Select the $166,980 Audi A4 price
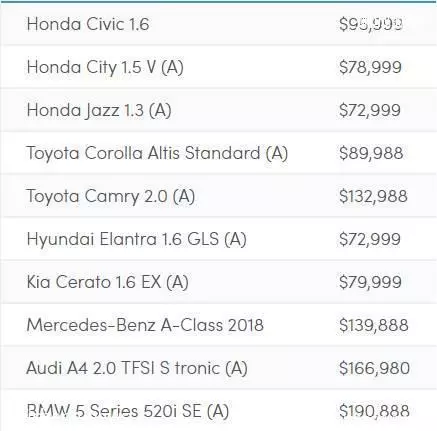The width and height of the screenshot is (437, 431). coord(374,368)
